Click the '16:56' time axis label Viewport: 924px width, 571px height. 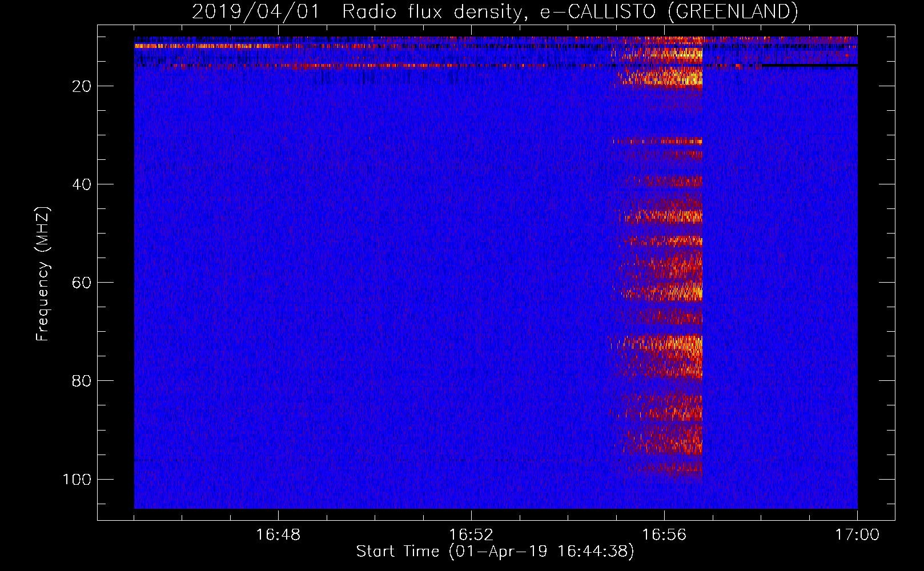pyautogui.click(x=664, y=535)
